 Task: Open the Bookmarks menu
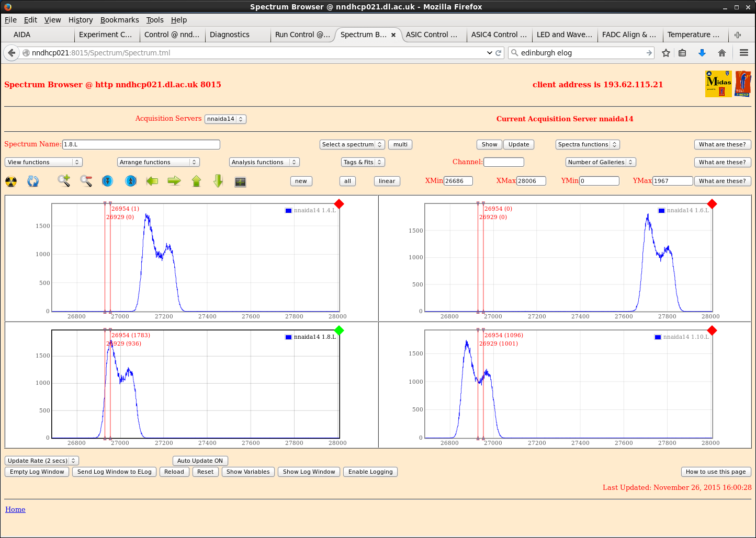pyautogui.click(x=119, y=20)
